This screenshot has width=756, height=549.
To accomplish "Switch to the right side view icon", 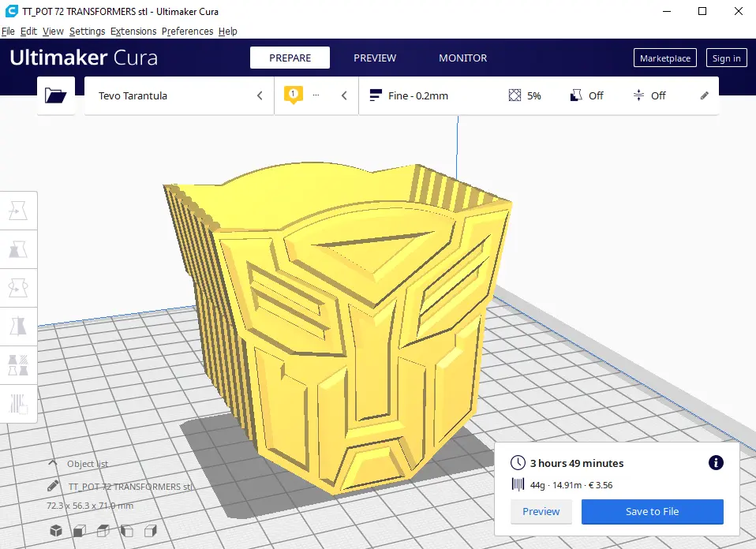I will point(151,531).
